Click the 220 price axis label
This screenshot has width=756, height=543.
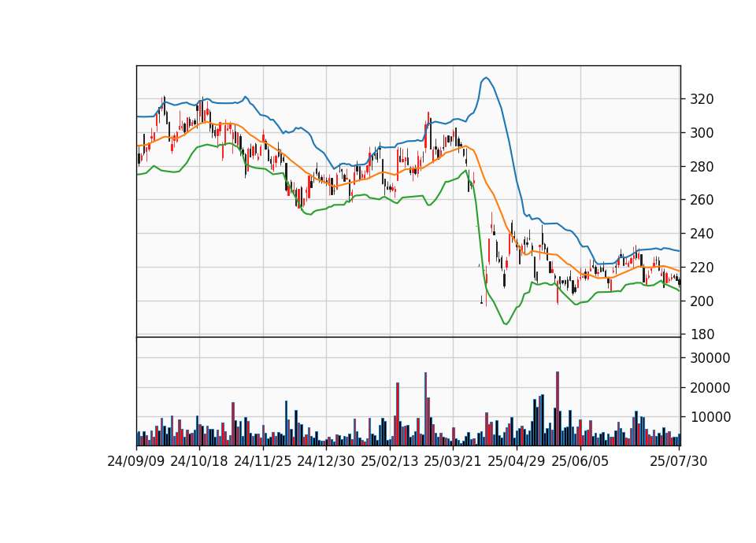tap(702, 268)
